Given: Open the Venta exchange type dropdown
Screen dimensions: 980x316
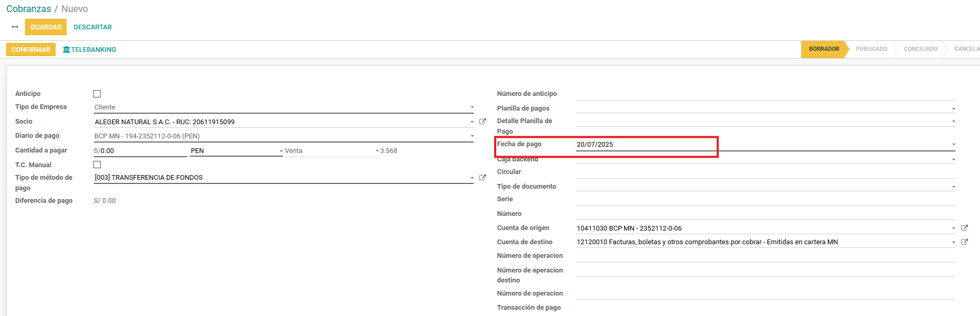Looking at the screenshot, I should pyautogui.click(x=377, y=151).
